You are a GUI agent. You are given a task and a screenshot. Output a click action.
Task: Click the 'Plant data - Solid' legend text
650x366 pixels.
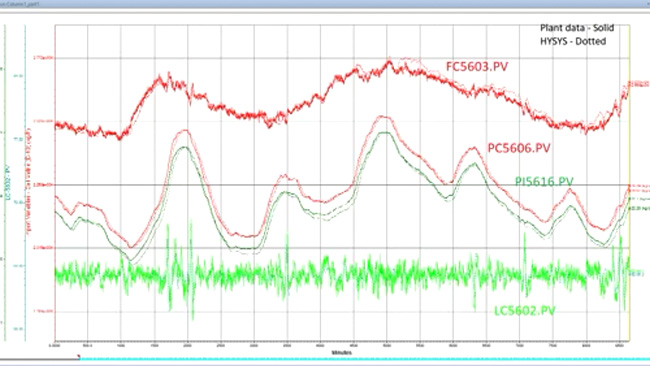click(x=577, y=28)
